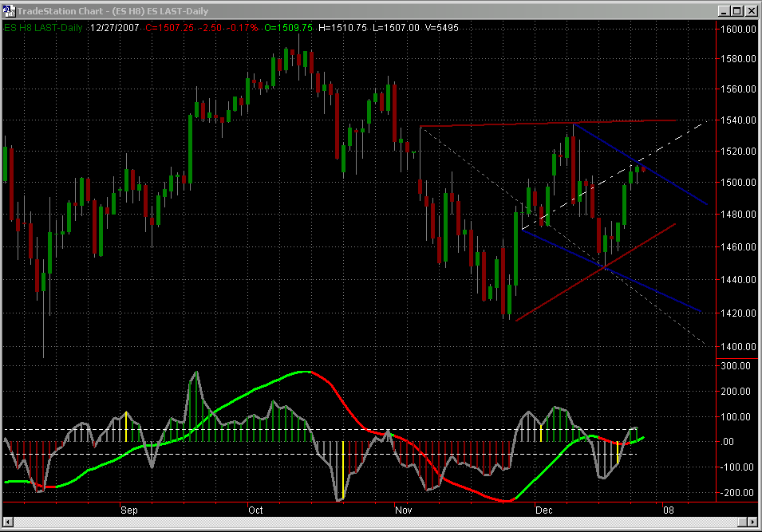The width and height of the screenshot is (762, 532).
Task: Select the upper dark red horizontal trendline
Action: (x=549, y=124)
